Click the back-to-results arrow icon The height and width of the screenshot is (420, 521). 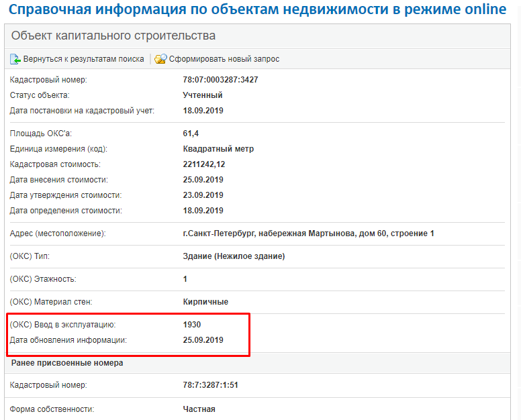point(15,59)
